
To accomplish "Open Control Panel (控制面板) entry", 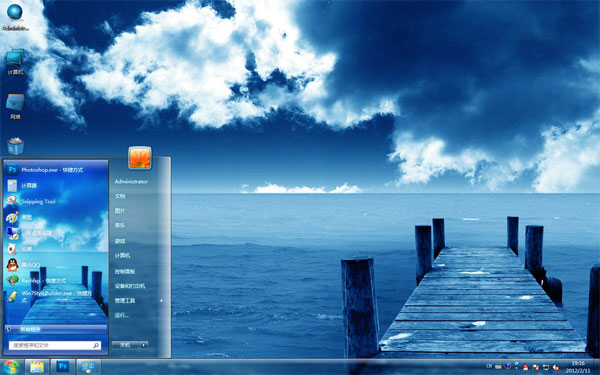I will coord(125,271).
